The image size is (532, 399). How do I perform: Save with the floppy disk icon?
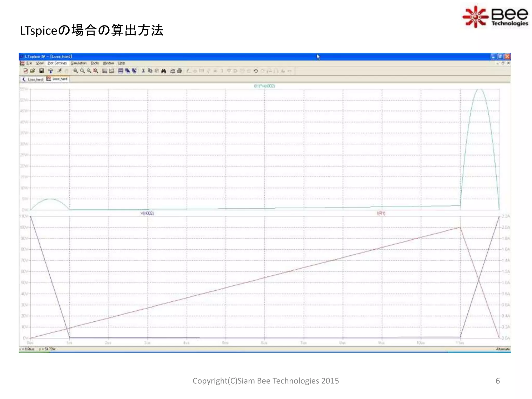pyautogui.click(x=41, y=71)
